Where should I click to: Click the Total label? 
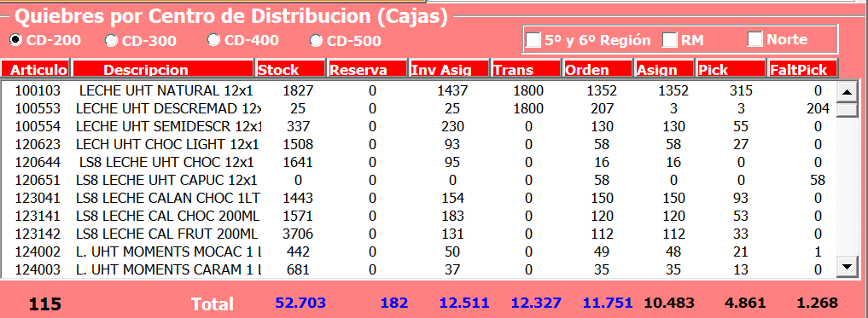[x=213, y=304]
